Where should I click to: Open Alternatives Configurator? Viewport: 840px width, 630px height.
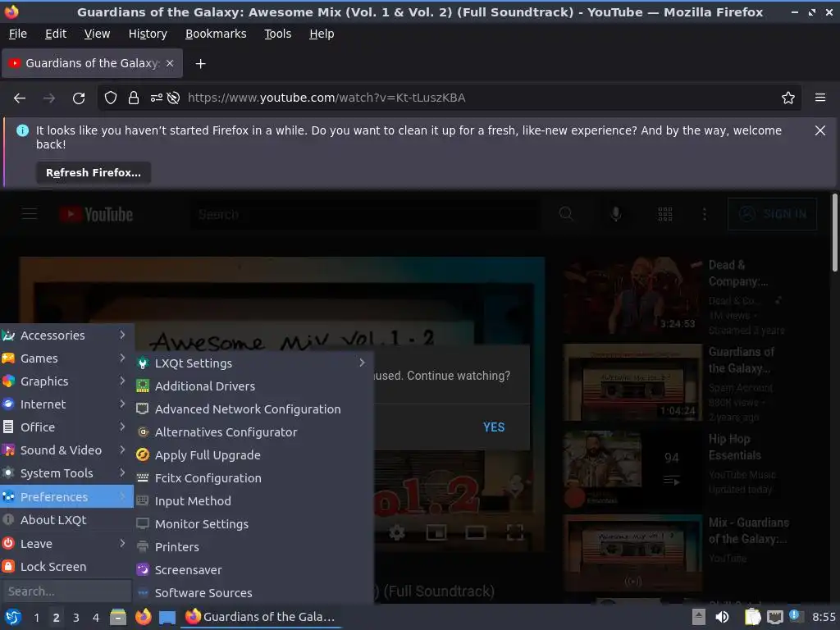tap(253, 432)
